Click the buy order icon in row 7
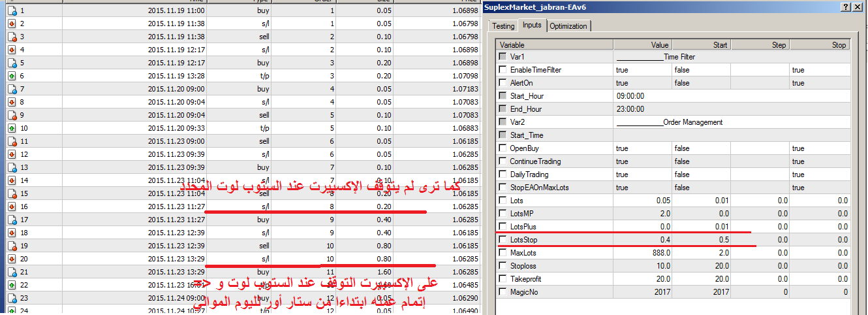 click(12, 89)
